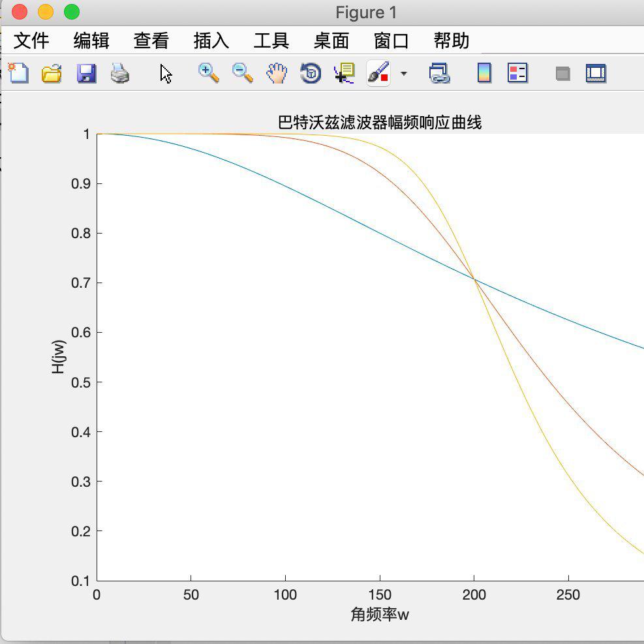Toggle the Brush/Select Data tool

click(378, 74)
